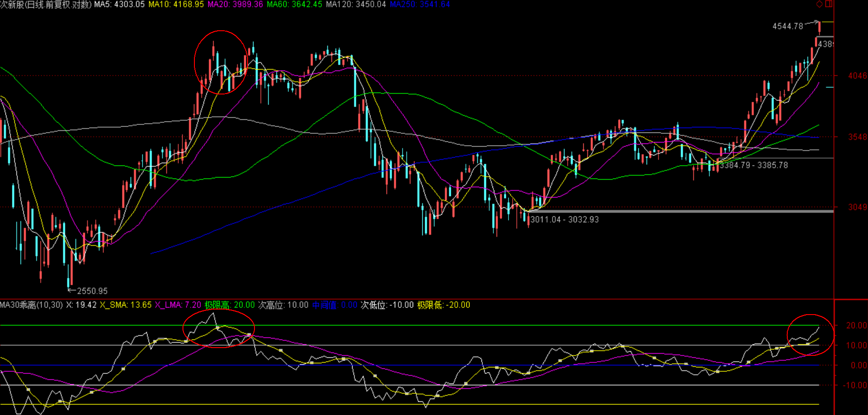The width and height of the screenshot is (868, 415).
Task: Click the 4046 price axis label
Action: (857, 76)
